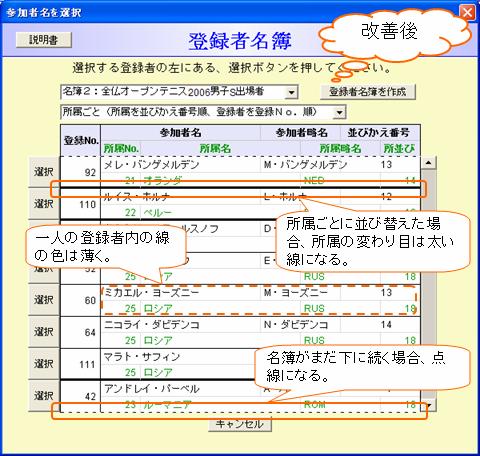Close the 参加者名を選択 dialog
Viewport: 480px width, 456px height.
(x=467, y=13)
